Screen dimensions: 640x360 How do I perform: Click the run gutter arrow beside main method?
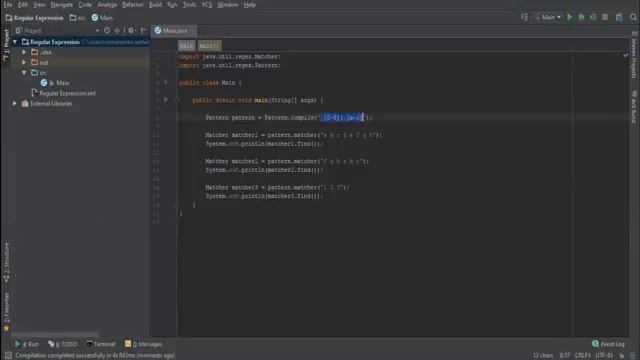(x=166, y=100)
